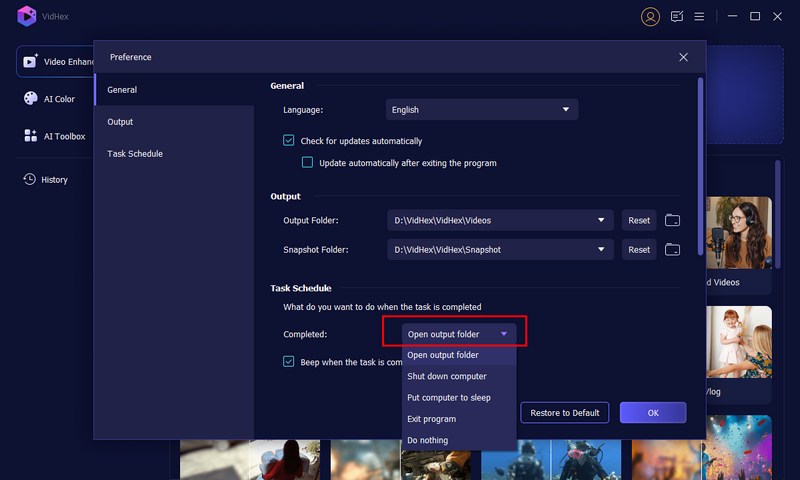Expand the Output Folder path dropdown
The image size is (800, 480).
tap(501, 220)
